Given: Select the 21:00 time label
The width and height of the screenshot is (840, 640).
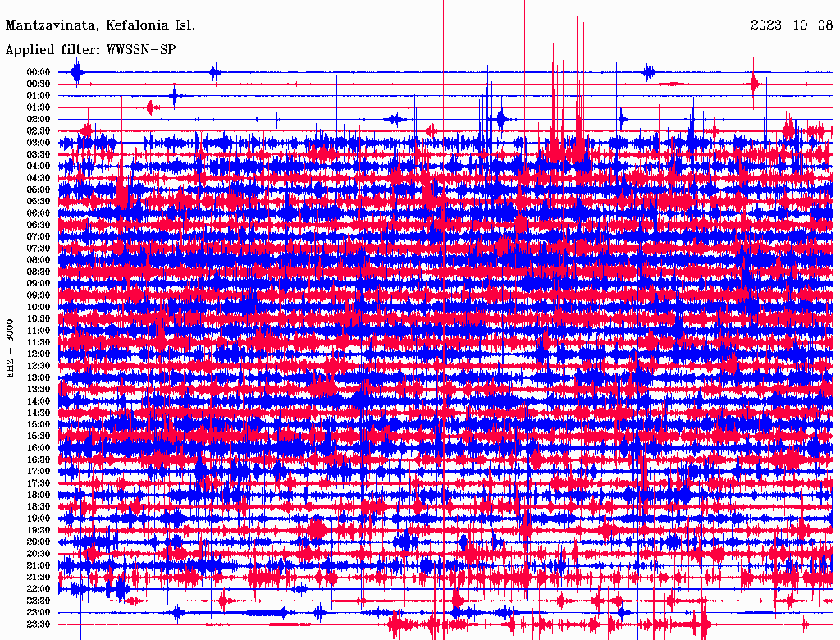Looking at the screenshot, I should 39,565.
